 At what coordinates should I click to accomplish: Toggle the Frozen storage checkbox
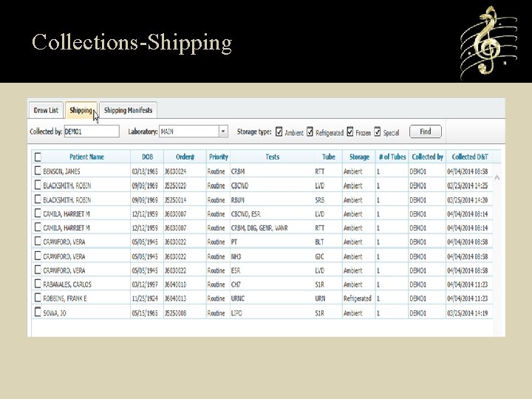[350, 132]
